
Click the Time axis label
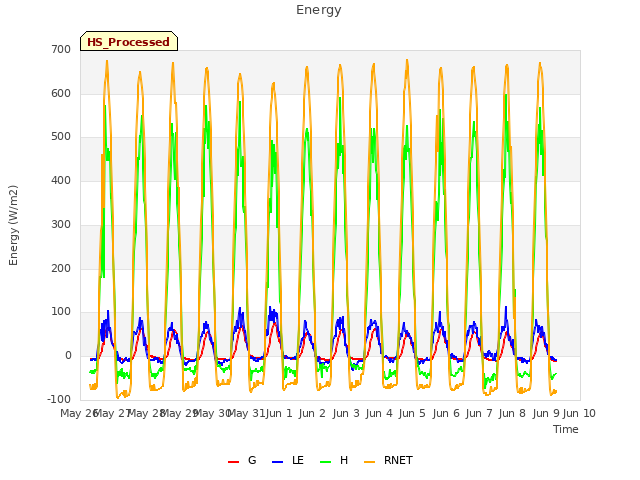pos(566,429)
